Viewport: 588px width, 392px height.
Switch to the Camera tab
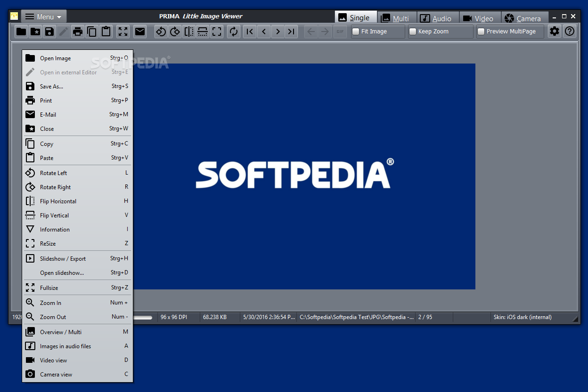pyautogui.click(x=524, y=18)
